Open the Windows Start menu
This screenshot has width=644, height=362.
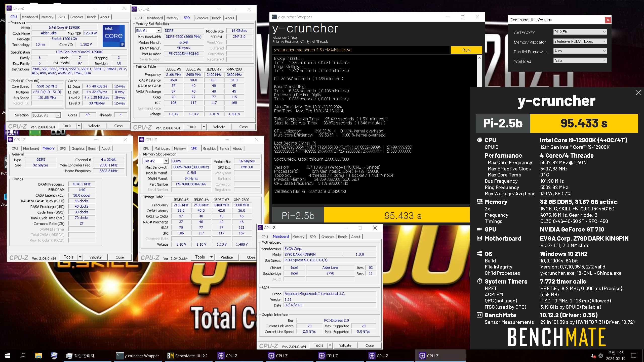click(x=8, y=356)
